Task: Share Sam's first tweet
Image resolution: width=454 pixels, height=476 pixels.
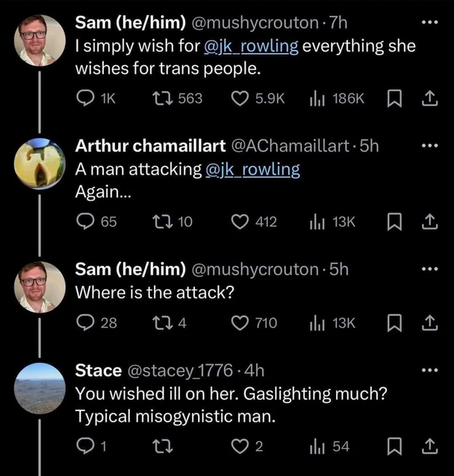Action: click(429, 98)
